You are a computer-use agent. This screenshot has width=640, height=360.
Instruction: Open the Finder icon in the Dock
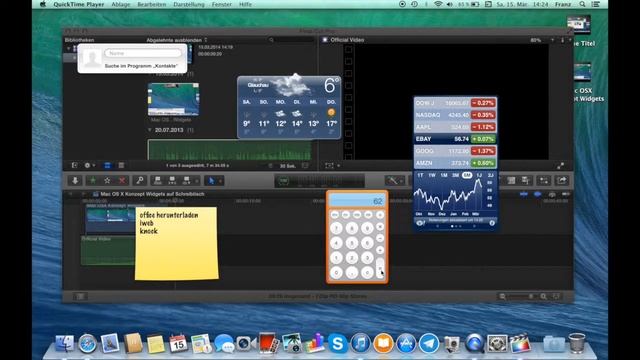[64, 344]
